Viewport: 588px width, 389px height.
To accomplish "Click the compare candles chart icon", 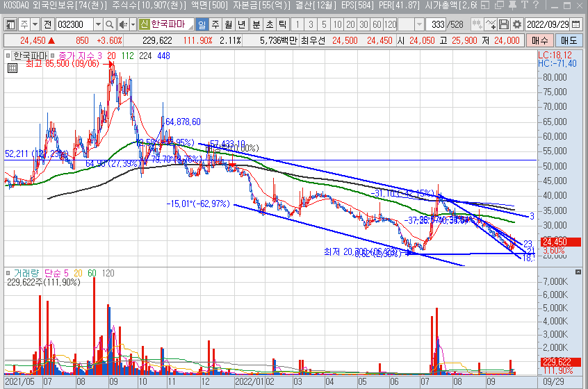I will [477, 25].
